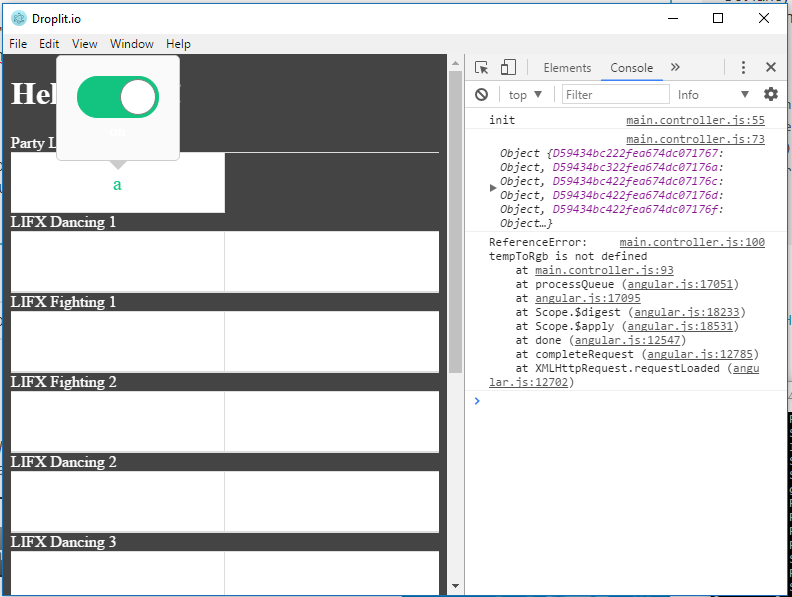
Task: Maximize the Droplit.io window
Action: tap(718, 19)
